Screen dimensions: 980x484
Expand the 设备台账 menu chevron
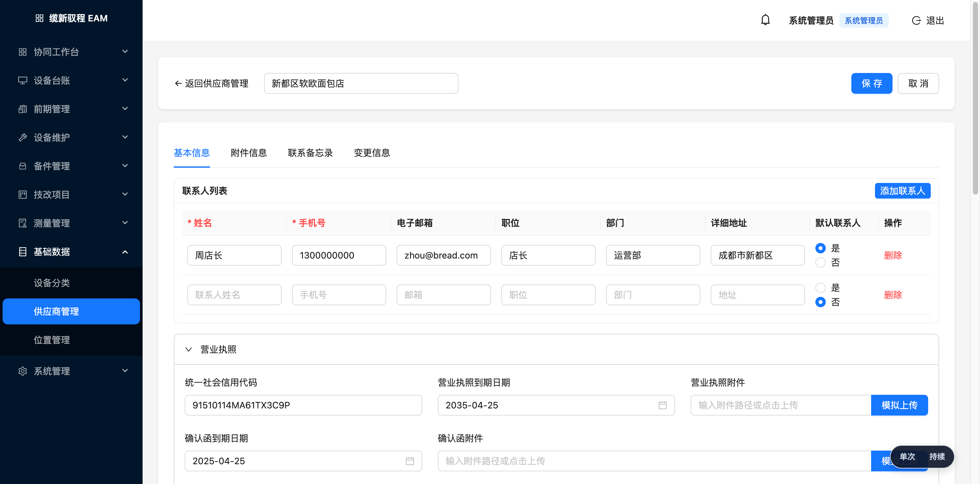(125, 80)
